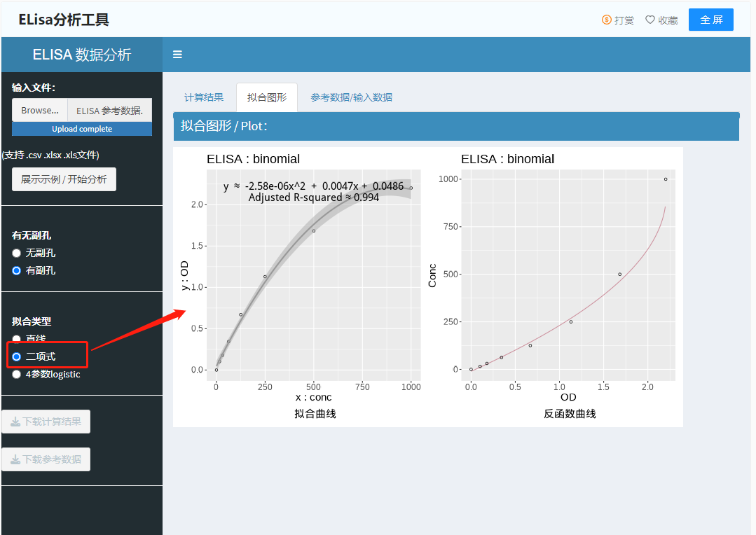Click the inverse function plot 反函数曲线
756x535 pixels.
[x=569, y=275]
